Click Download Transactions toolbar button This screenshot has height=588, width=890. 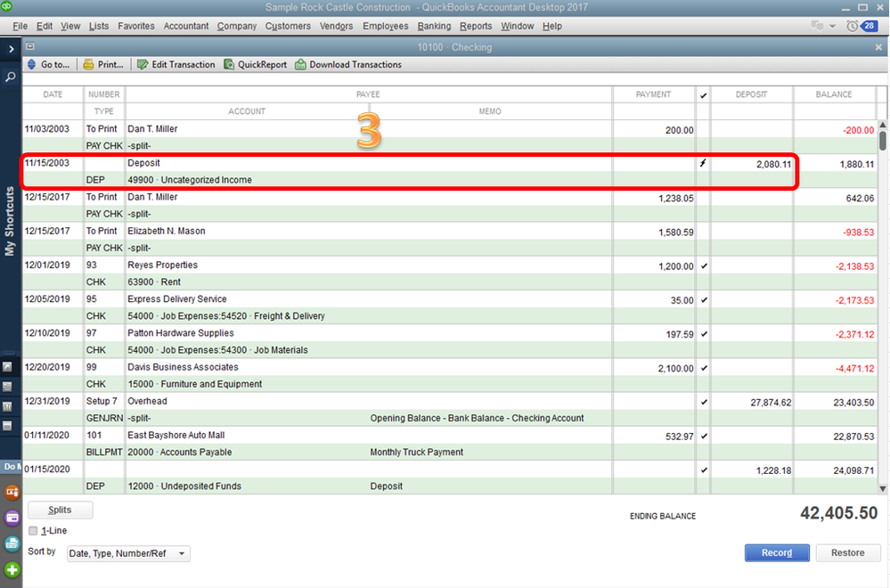point(348,65)
